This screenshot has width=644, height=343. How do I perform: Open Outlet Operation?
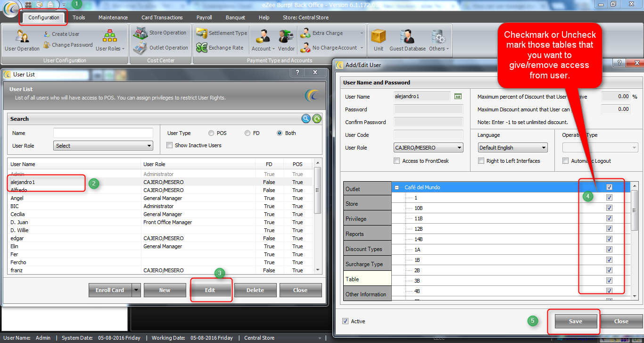click(x=161, y=48)
